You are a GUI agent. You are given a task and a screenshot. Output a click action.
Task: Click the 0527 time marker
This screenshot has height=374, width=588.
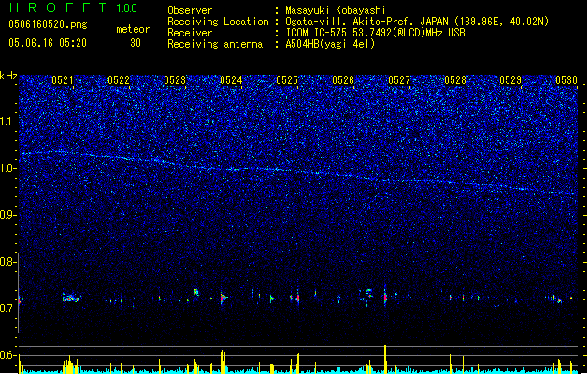[x=399, y=80]
